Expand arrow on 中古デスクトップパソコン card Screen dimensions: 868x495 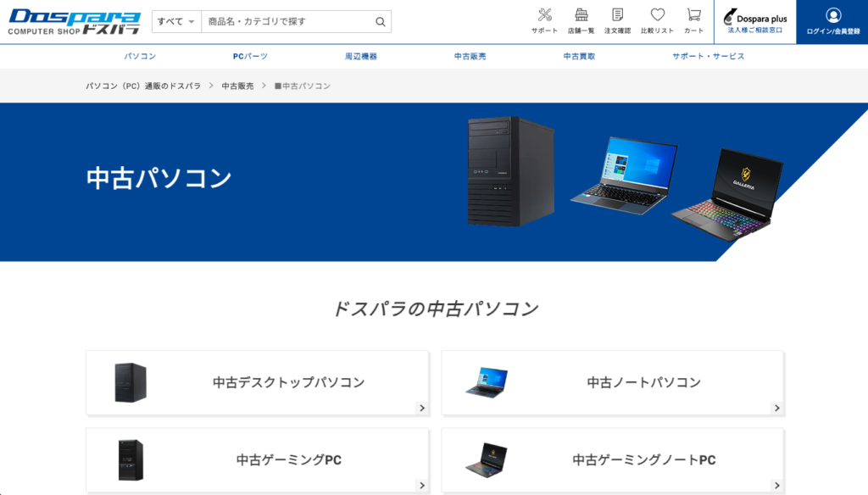[422, 408]
